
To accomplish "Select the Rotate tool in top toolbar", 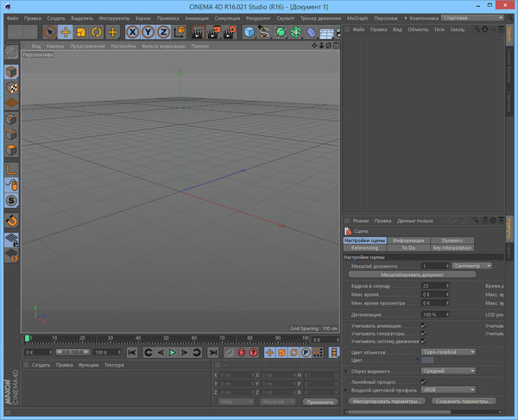I will (x=96, y=33).
